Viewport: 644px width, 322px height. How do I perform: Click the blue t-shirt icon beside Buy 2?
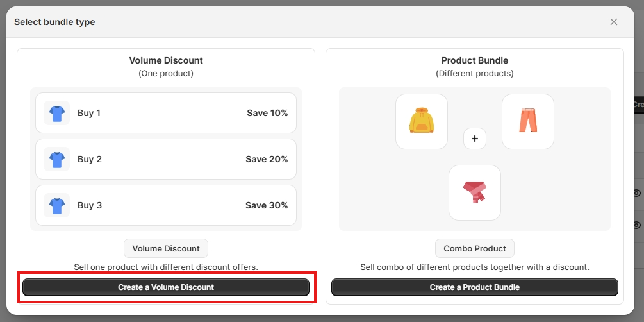(56, 159)
